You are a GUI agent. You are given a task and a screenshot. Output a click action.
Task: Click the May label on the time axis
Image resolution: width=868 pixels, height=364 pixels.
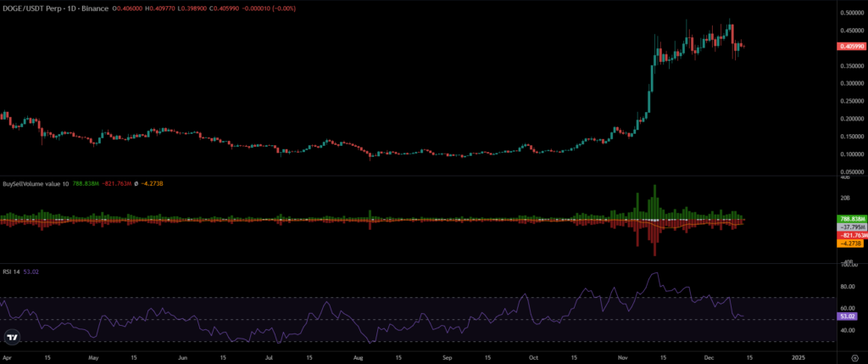(x=92, y=358)
